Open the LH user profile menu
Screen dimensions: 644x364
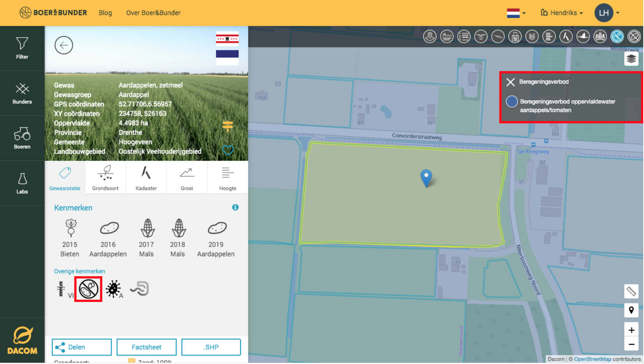click(x=606, y=13)
